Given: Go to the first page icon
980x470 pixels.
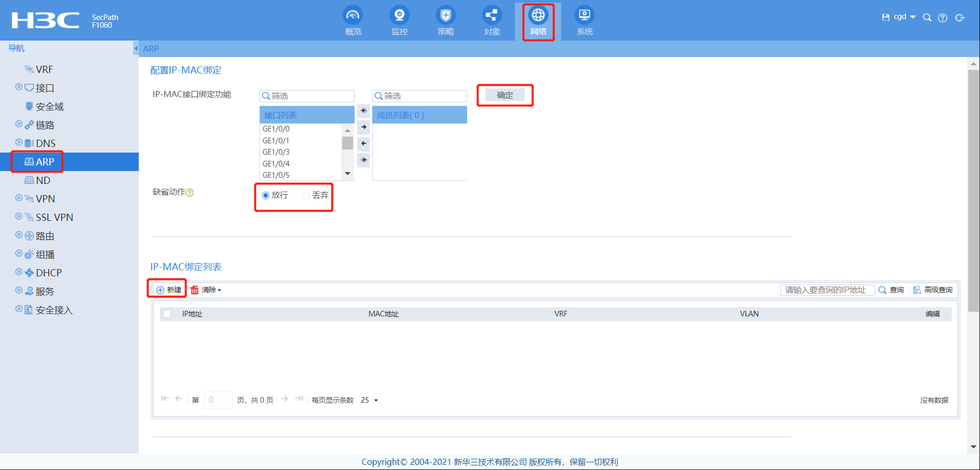Looking at the screenshot, I should click(x=165, y=399).
